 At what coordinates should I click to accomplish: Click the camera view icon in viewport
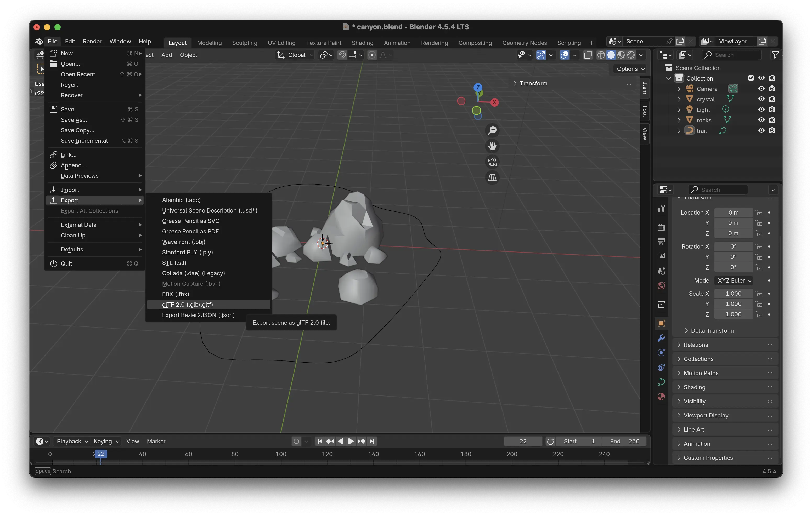(492, 162)
